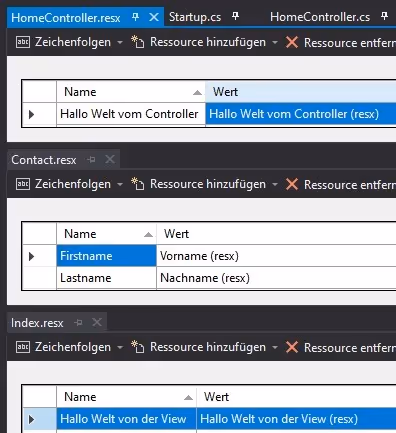Image resolution: width=396 pixels, height=433 pixels.
Task: Click Wert column header in Contact.resx grid
Action: click(x=276, y=234)
